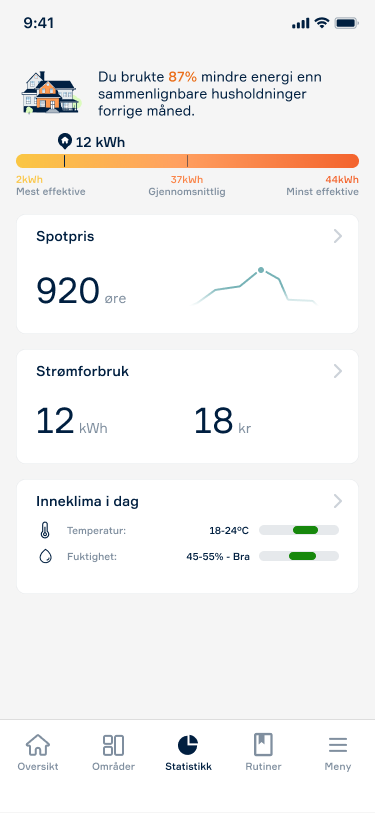Open the Oversikt home icon
The height and width of the screenshot is (813, 375).
[38, 745]
